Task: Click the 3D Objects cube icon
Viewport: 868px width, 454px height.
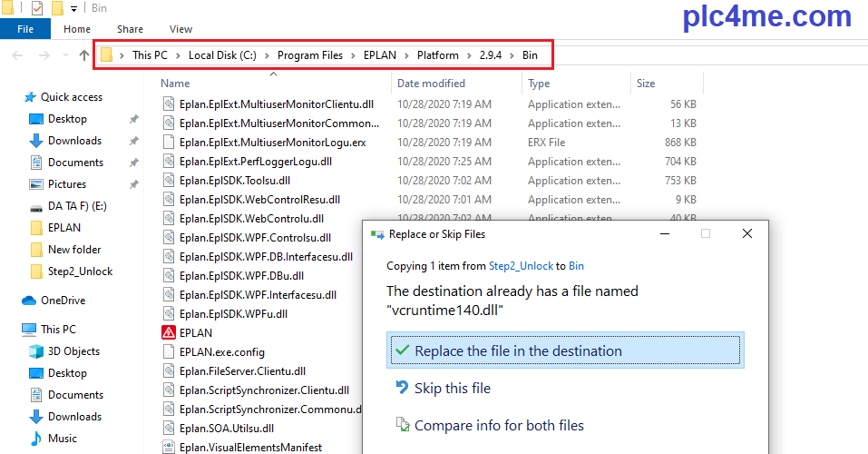Action: click(x=36, y=351)
